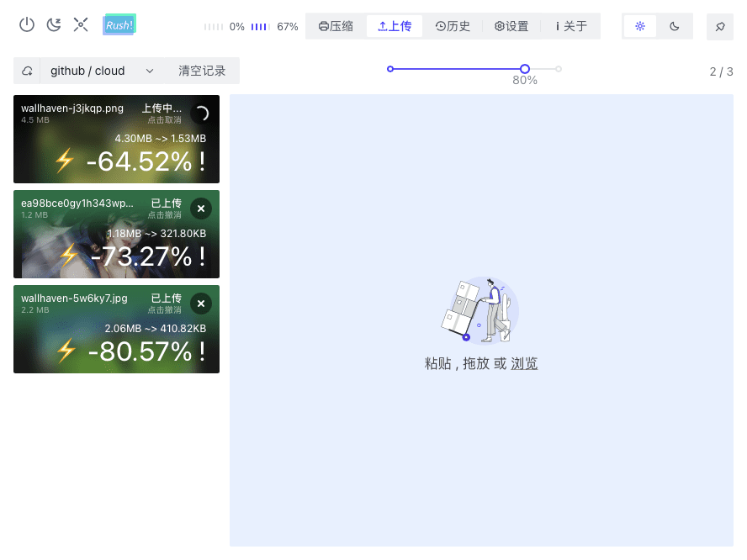Expand the github / cloud dropdown
Viewport: 747px width, 560px height.
(102, 71)
